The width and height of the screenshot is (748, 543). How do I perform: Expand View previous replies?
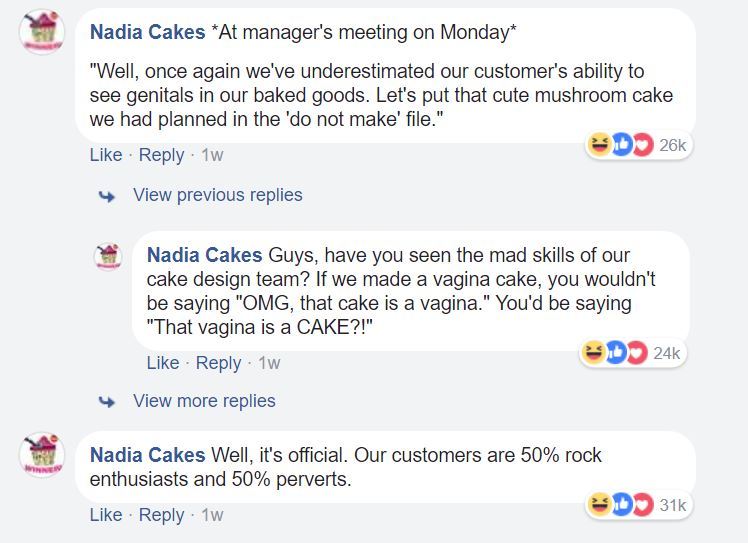[x=217, y=195]
